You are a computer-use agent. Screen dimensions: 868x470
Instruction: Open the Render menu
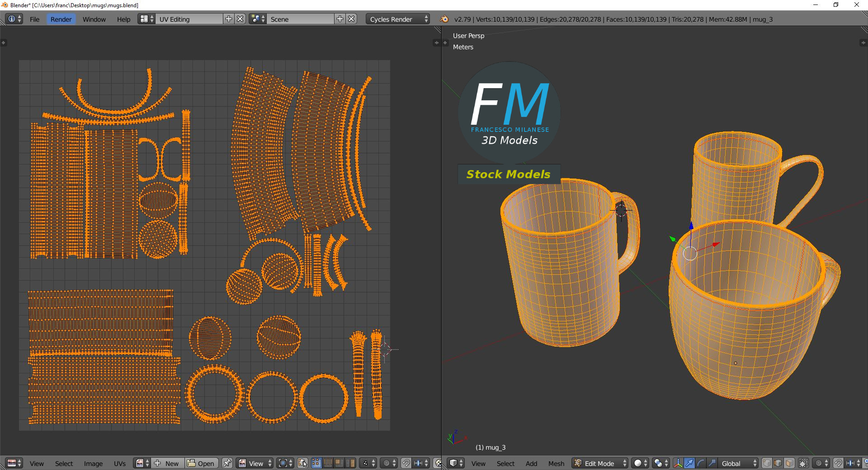click(61, 19)
